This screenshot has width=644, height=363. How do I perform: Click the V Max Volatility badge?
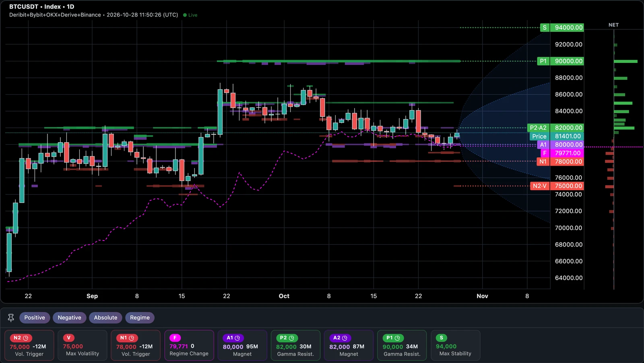click(x=69, y=338)
